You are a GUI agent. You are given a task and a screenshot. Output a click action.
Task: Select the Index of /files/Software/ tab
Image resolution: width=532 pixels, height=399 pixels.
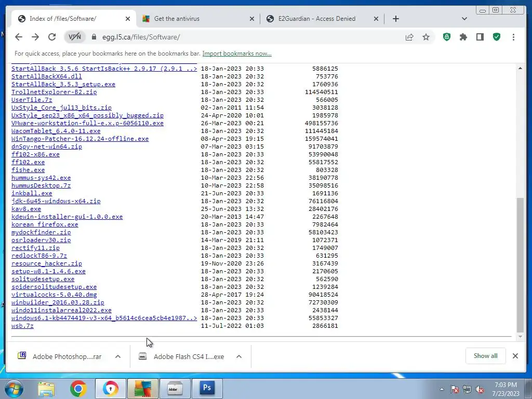[x=74, y=19]
